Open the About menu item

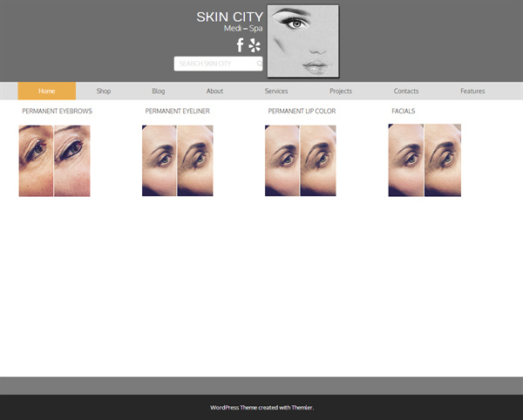click(x=214, y=91)
